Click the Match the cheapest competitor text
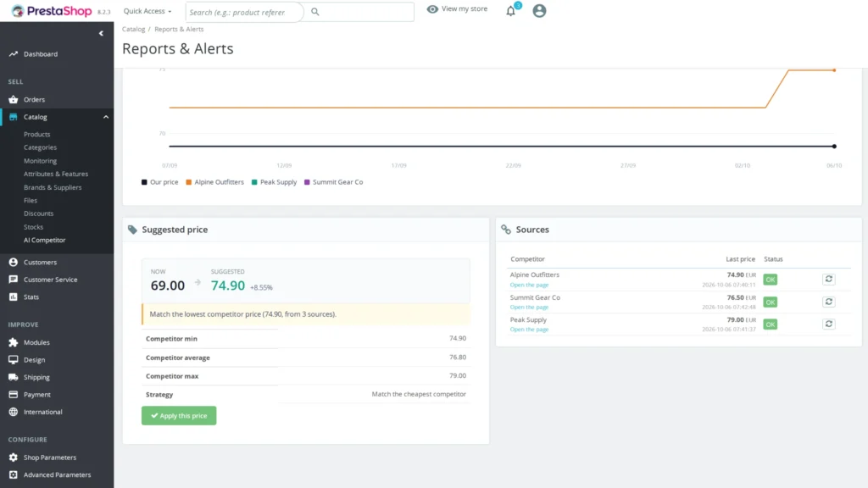868x488 pixels. pyautogui.click(x=419, y=394)
